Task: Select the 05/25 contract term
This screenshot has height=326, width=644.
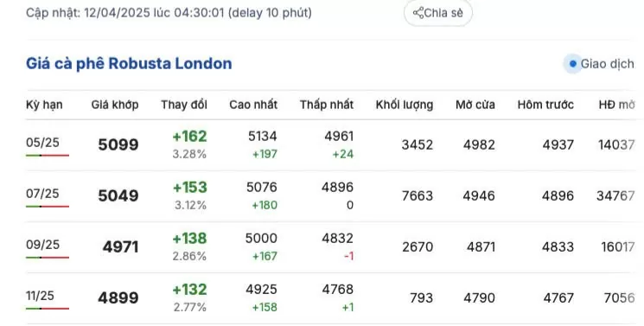Action: click(x=42, y=143)
